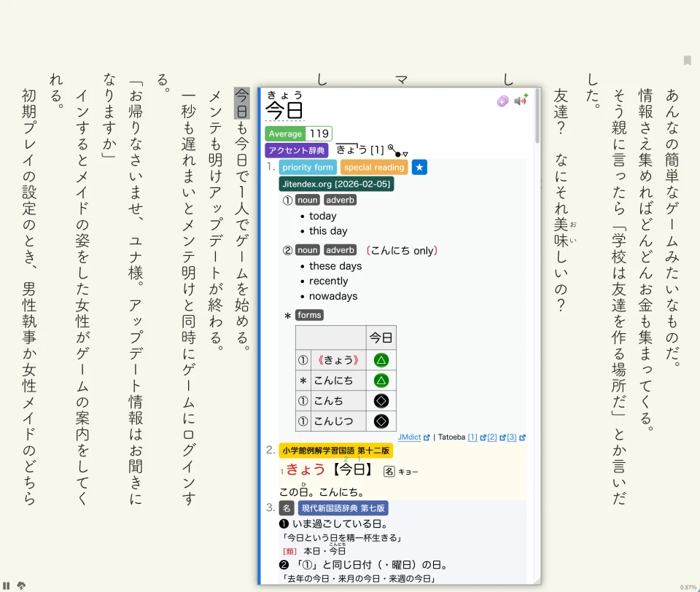Click the 今日 column header in forms table
700x592 pixels.
[x=381, y=338]
